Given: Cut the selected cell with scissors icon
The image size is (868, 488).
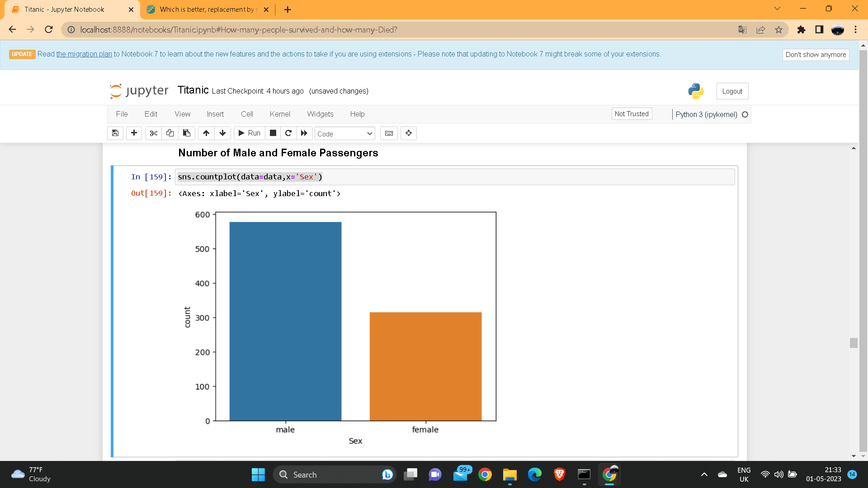Looking at the screenshot, I should pos(153,133).
